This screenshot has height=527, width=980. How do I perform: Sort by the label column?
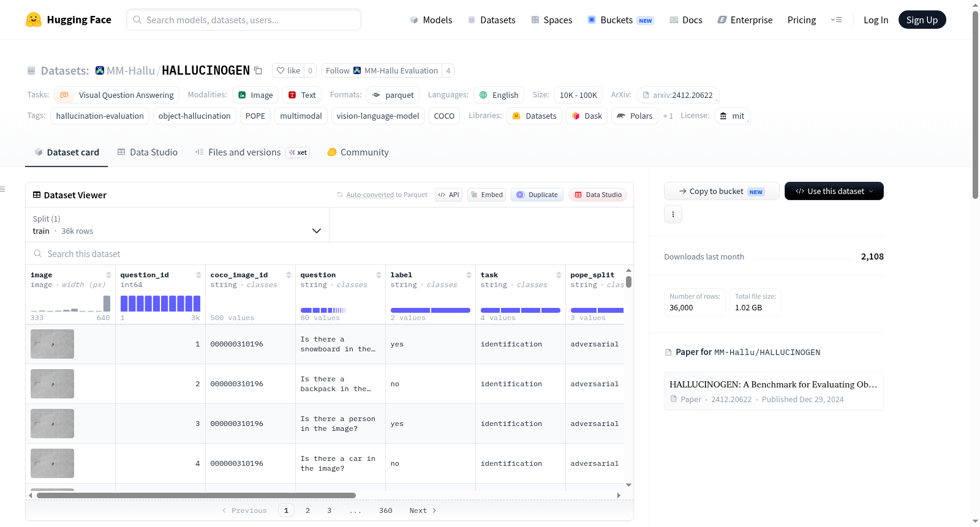(469, 275)
